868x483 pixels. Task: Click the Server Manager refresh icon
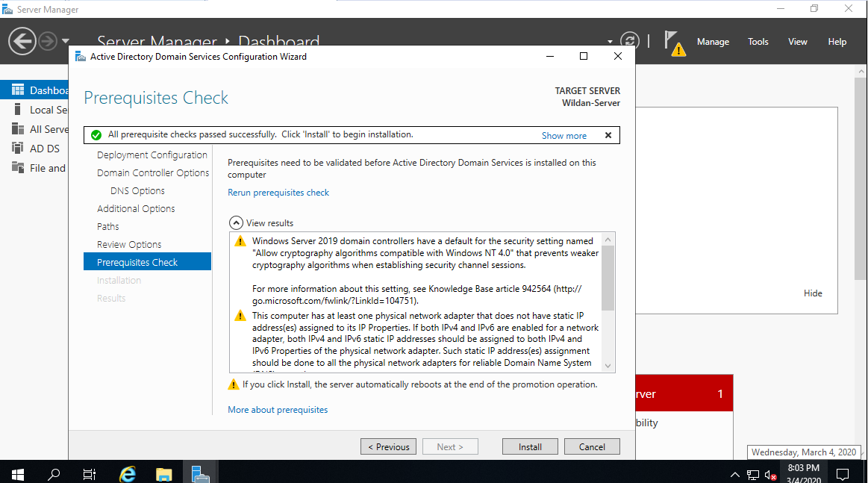(x=629, y=41)
